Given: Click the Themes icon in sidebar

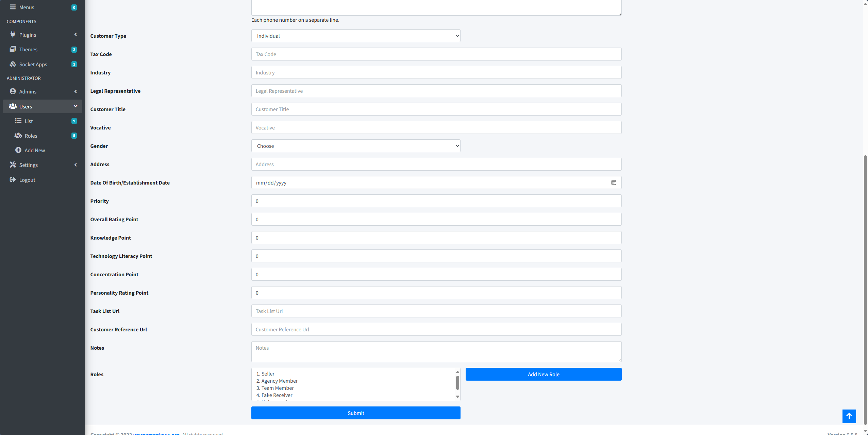Looking at the screenshot, I should 13,49.
